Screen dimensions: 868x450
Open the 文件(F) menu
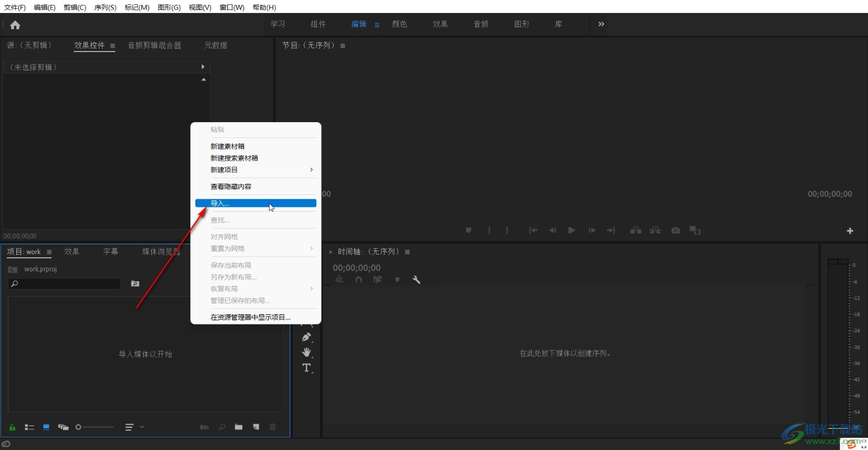pyautogui.click(x=15, y=8)
